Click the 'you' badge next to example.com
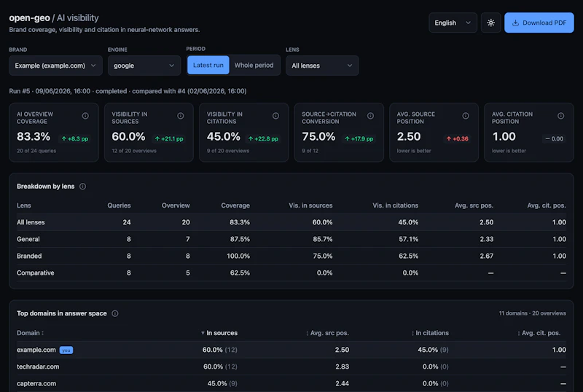 (66, 350)
